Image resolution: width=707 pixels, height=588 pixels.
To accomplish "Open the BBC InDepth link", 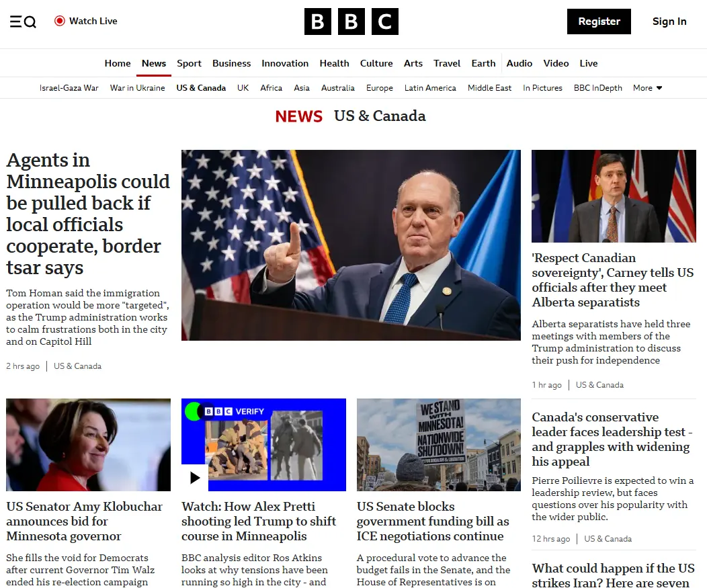I will (598, 88).
